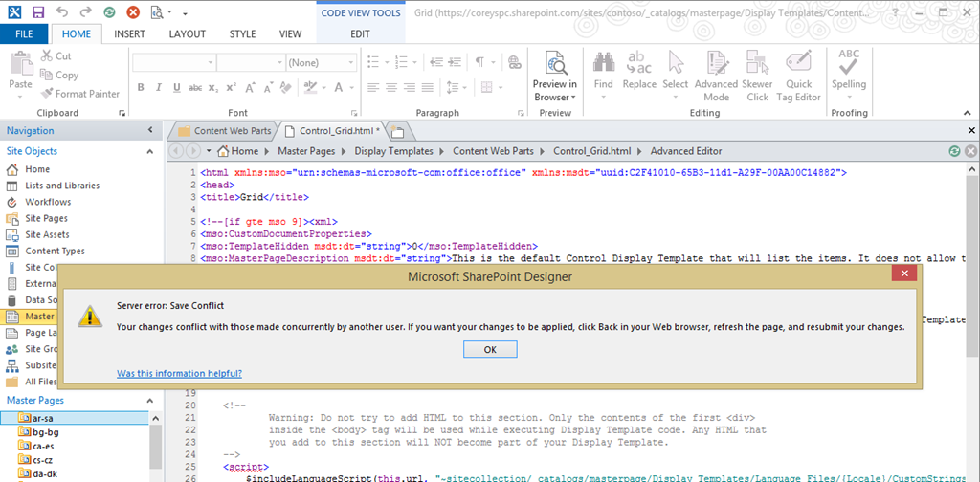980x482 pixels.
Task: Click the show paragraph marks icon
Action: (480, 62)
